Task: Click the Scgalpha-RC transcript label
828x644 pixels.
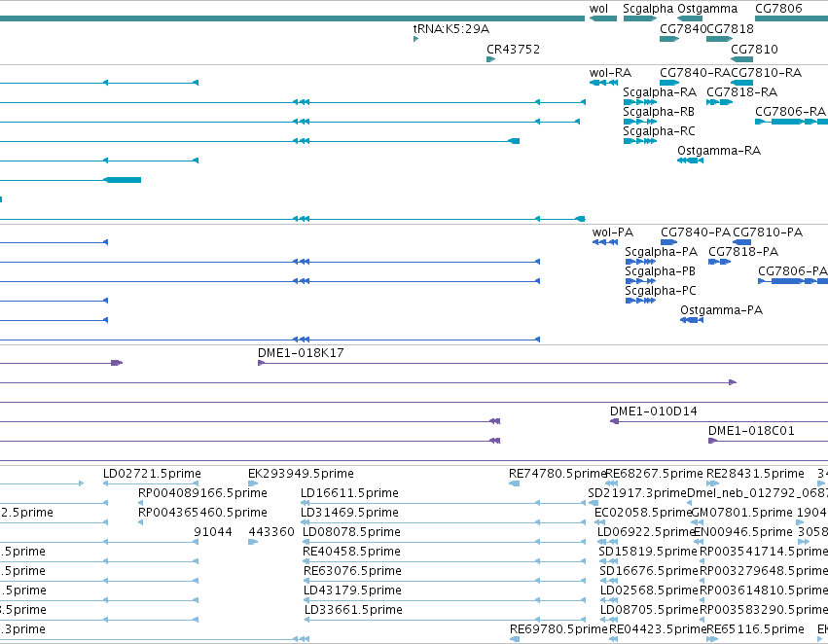Action: (659, 131)
